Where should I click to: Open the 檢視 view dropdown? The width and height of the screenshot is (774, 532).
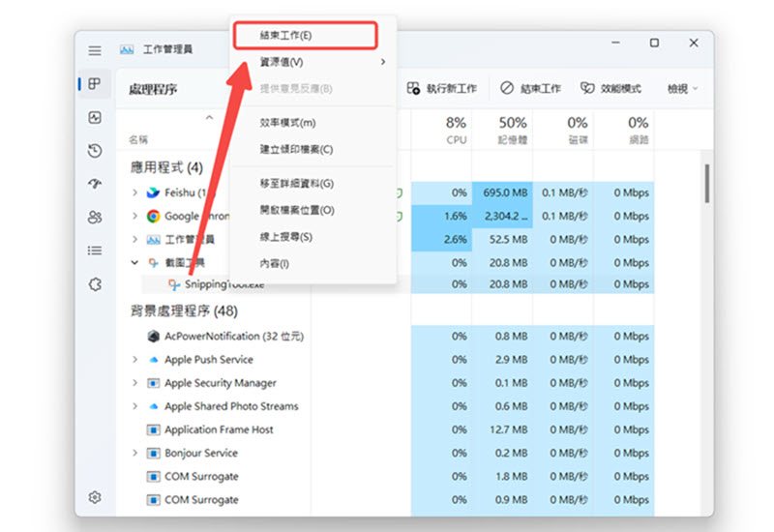(x=683, y=89)
